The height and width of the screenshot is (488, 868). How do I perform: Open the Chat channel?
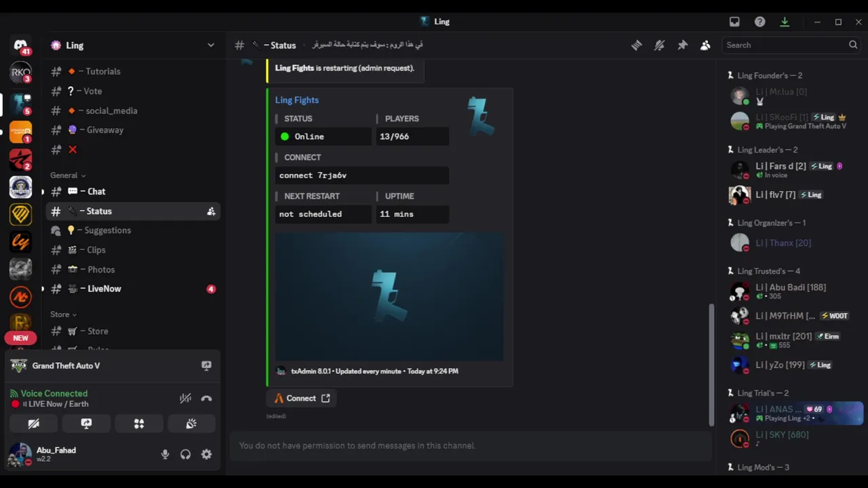click(x=133, y=191)
